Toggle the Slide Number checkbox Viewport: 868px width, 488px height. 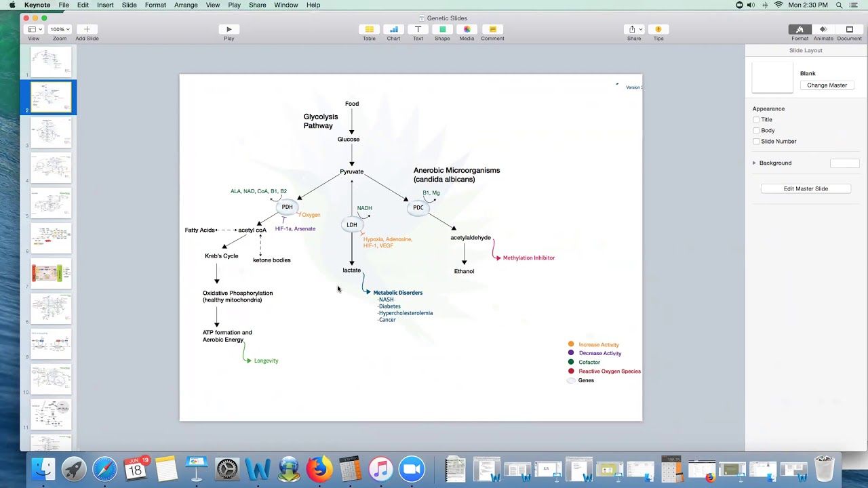tap(756, 142)
